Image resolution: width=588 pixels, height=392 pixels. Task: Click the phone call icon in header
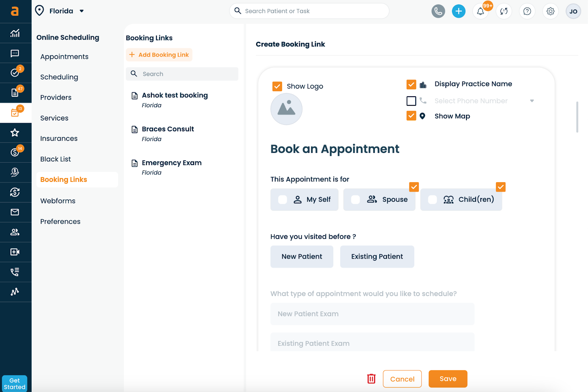(x=438, y=11)
